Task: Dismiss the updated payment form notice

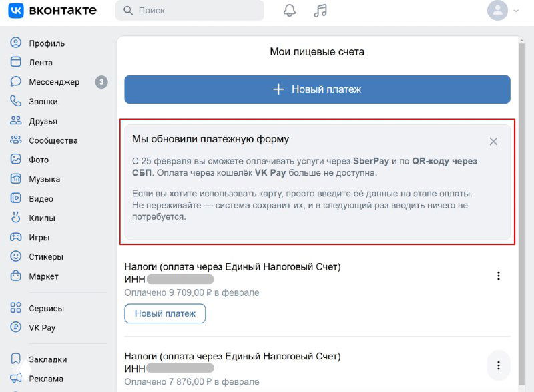Action: pos(493,141)
